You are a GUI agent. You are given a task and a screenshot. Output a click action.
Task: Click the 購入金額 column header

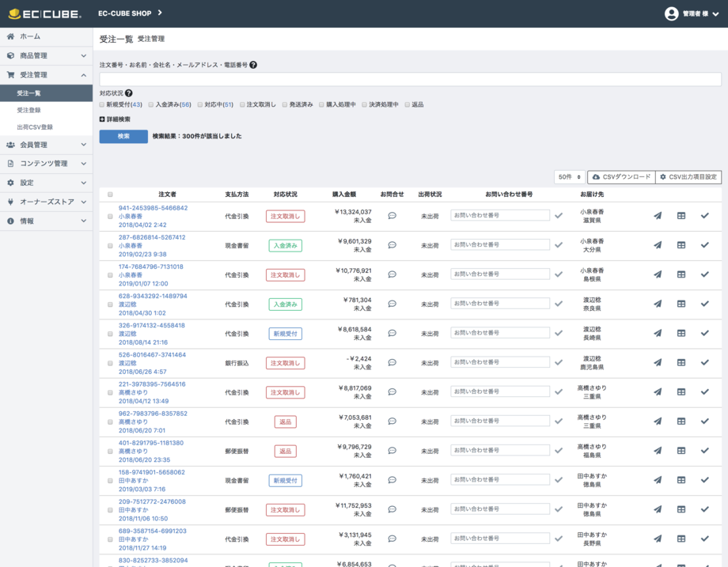tap(344, 195)
